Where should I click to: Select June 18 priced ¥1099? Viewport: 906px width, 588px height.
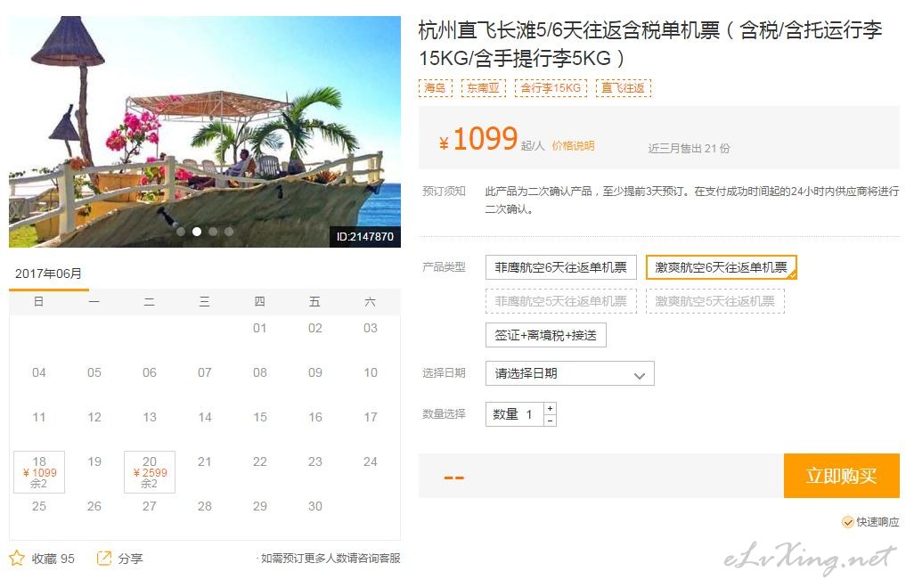pos(39,472)
